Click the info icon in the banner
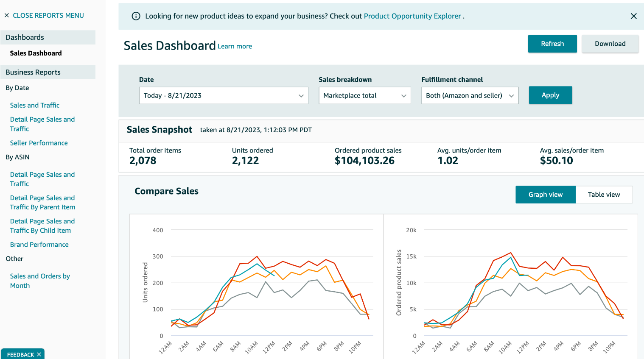644x359 pixels. click(136, 16)
